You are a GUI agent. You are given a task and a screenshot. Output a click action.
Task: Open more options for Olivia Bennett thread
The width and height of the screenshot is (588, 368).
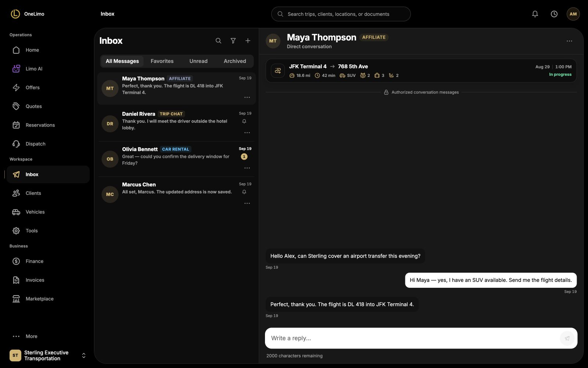pyautogui.click(x=247, y=168)
